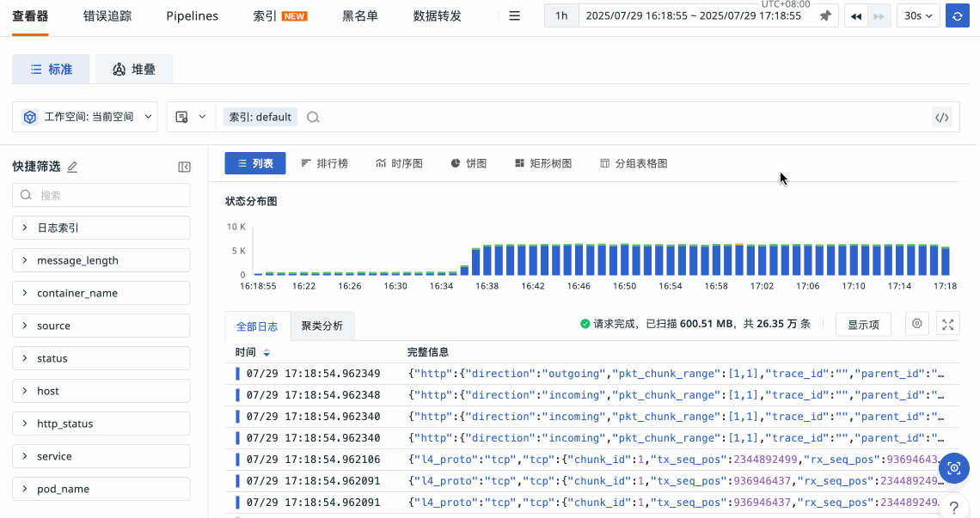
Task: Edit quick filters with pencil icon
Action: click(72, 167)
